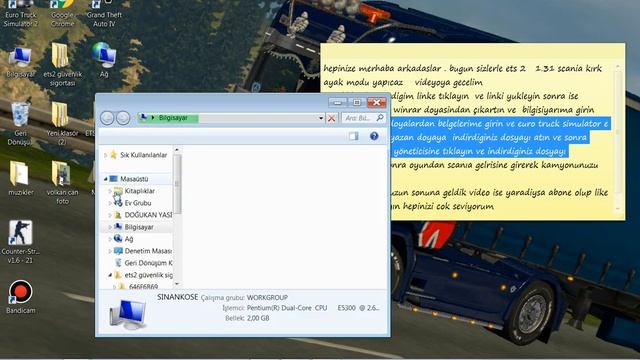The height and width of the screenshot is (360, 640).
Task: Select Geri Dönüşüm K in the tree
Action: (148, 263)
